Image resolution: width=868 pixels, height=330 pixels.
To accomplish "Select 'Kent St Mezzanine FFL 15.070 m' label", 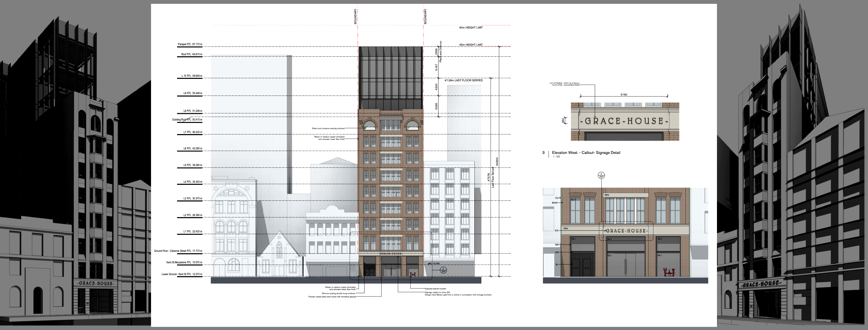I will coord(184,263).
